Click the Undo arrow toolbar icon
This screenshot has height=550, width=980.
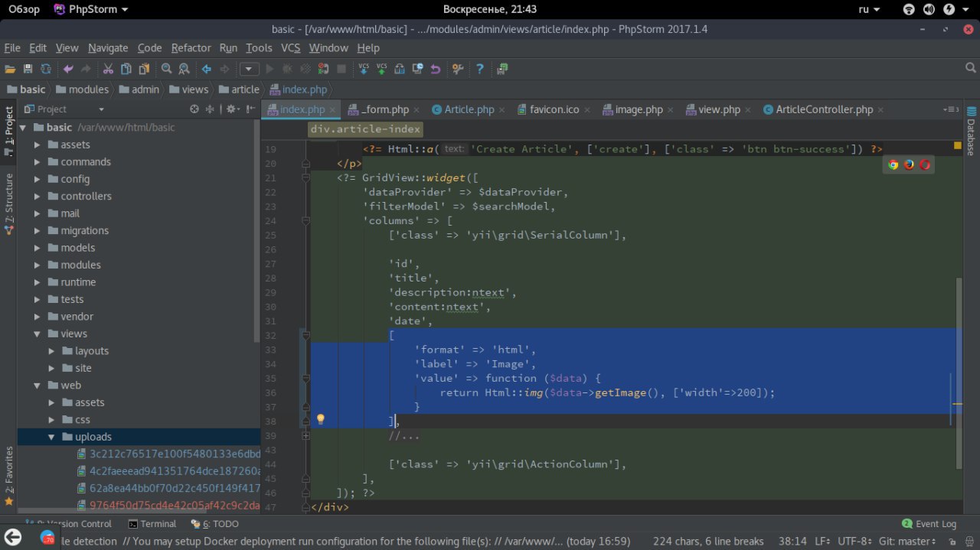(x=68, y=69)
